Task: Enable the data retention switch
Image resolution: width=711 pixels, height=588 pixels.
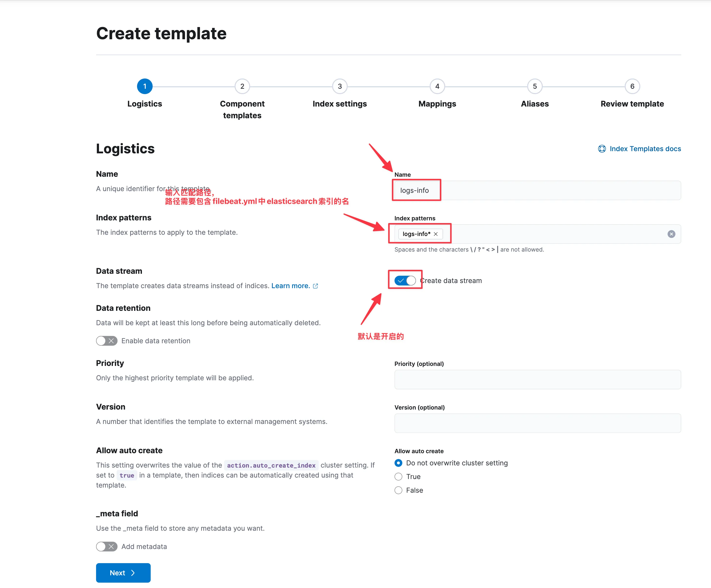Action: [107, 341]
